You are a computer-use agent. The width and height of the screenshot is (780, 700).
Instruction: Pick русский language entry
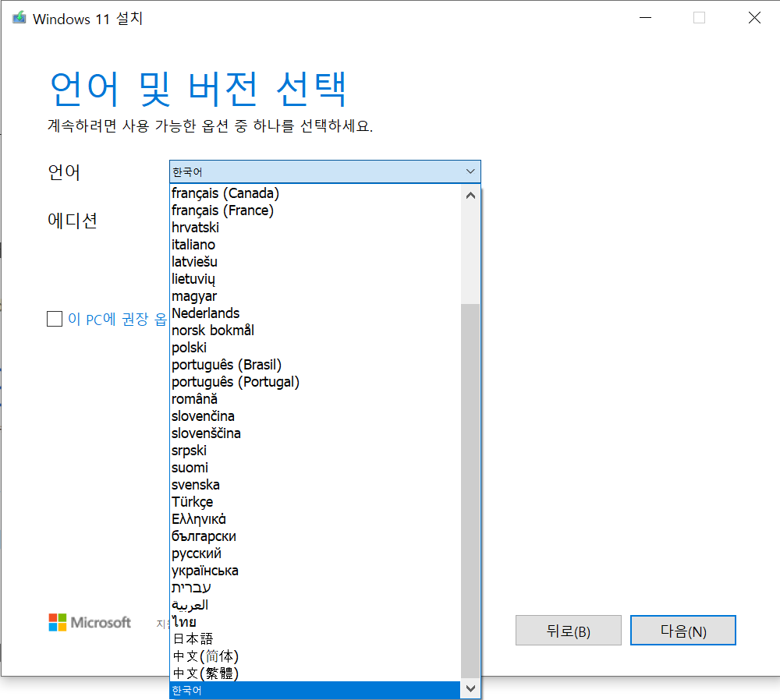coord(315,553)
